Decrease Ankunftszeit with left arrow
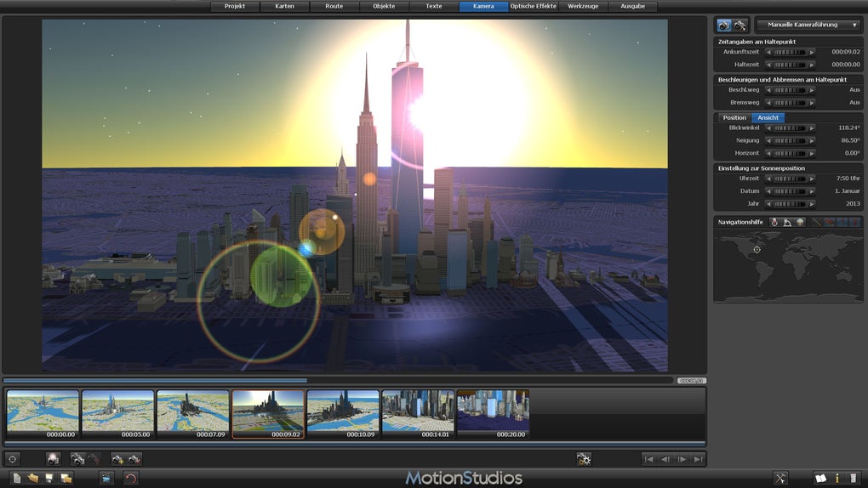The image size is (868, 488). click(768, 52)
